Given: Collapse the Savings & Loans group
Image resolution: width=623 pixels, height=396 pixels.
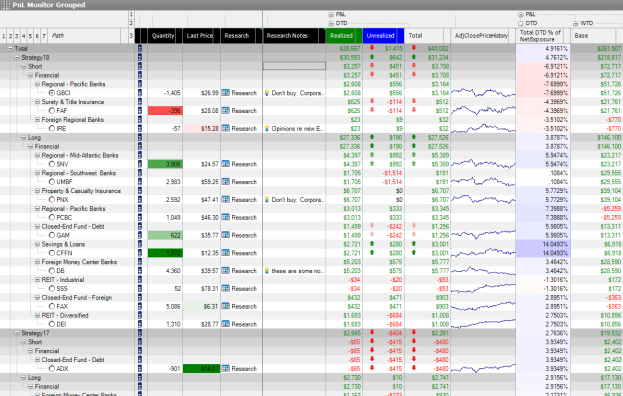Looking at the screenshot, I should click(x=37, y=244).
